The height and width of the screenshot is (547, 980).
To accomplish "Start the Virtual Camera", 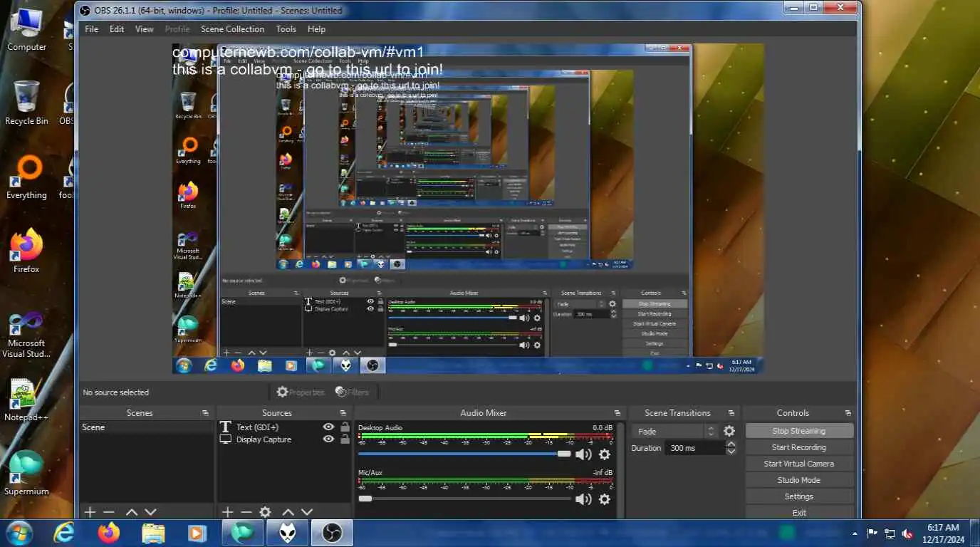I will tap(799, 464).
